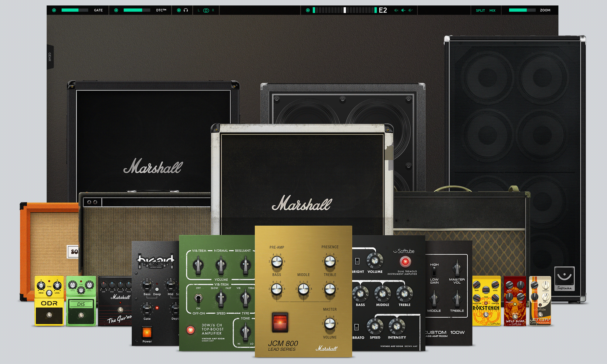This screenshot has height=364, width=607.
Task: Click the tuner third speaker icon
Action: 411,10
